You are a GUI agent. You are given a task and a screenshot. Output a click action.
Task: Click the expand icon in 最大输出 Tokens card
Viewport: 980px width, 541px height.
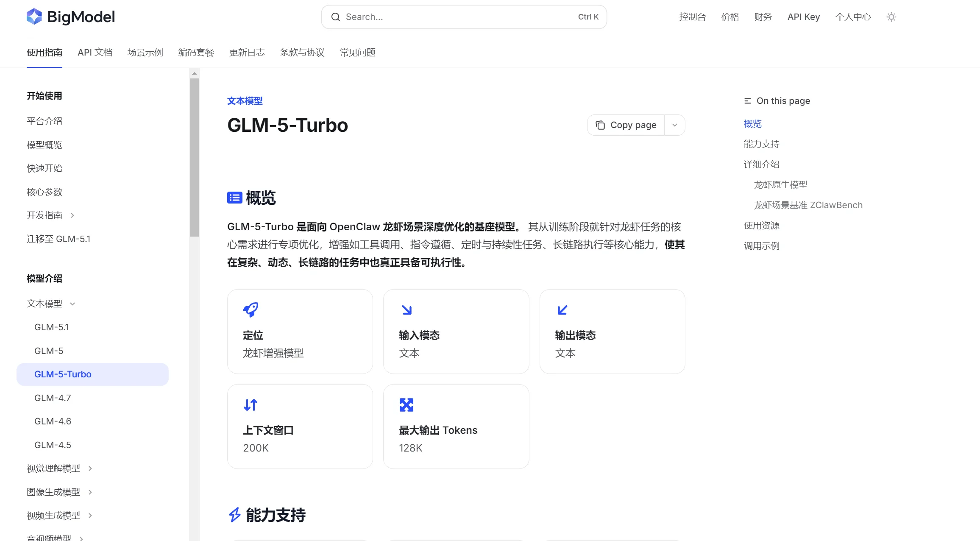pyautogui.click(x=406, y=405)
